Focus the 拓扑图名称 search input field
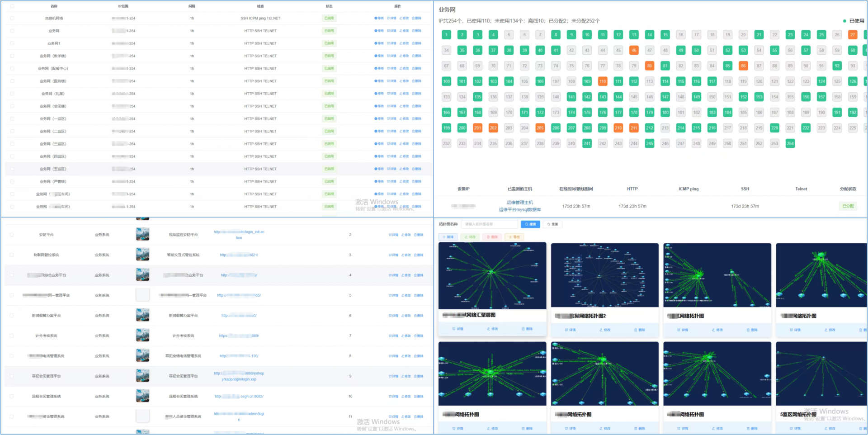 pos(490,224)
